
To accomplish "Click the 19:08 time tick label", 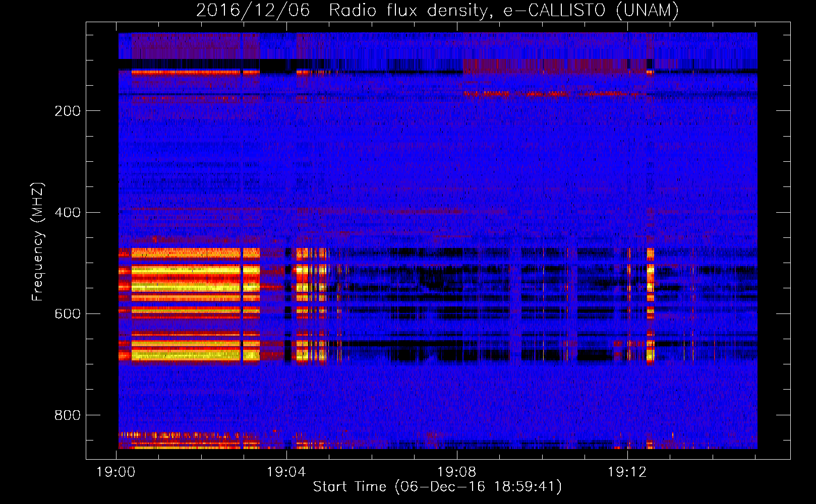I will tap(457, 472).
